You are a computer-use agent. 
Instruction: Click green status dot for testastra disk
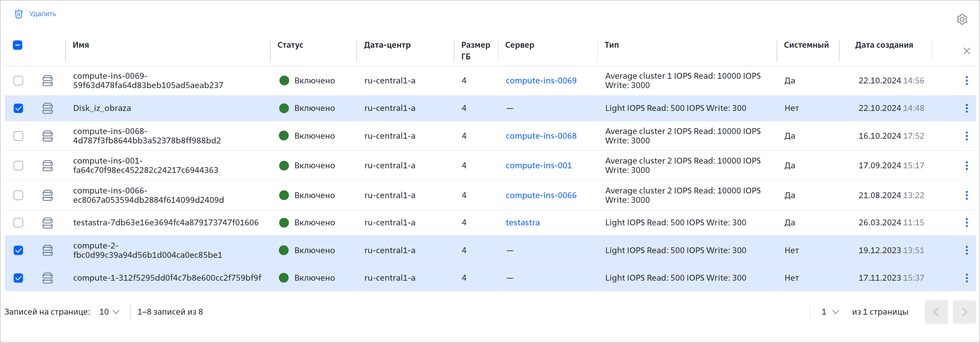pyautogui.click(x=284, y=223)
